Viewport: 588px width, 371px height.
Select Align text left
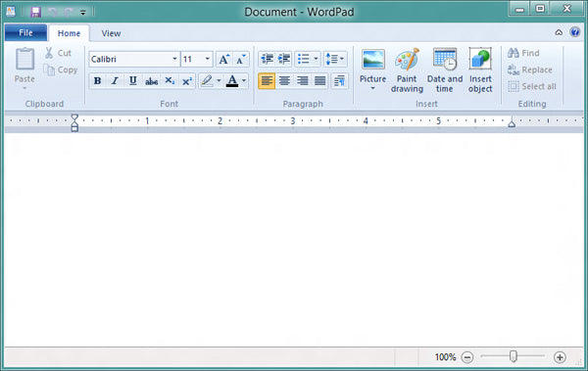point(267,80)
